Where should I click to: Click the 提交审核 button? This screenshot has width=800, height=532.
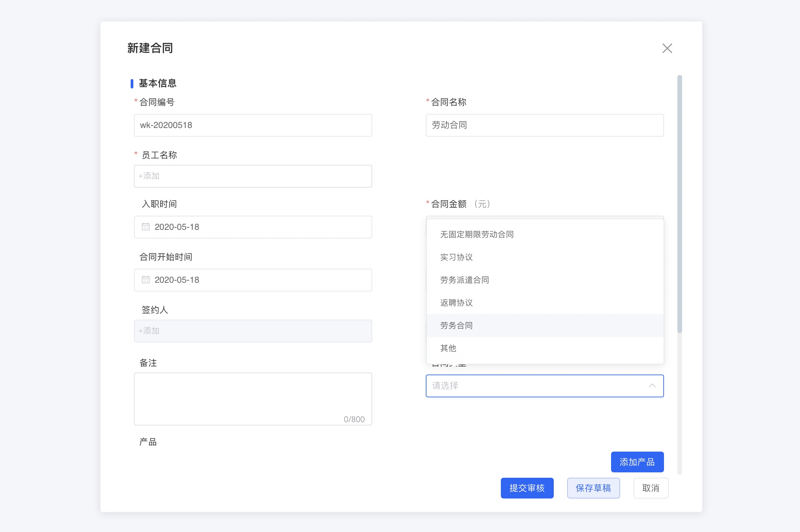[x=527, y=488]
